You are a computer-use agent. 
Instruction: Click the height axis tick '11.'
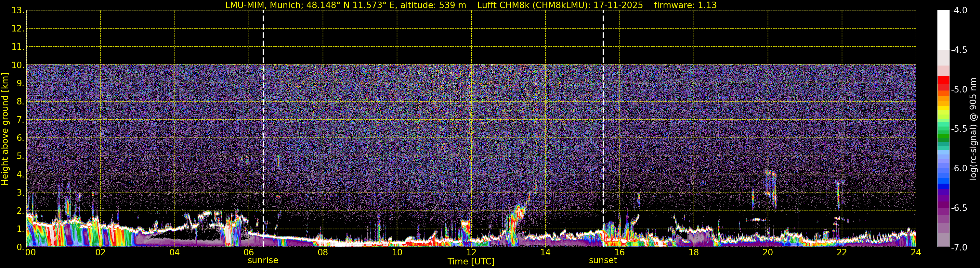click(x=18, y=47)
